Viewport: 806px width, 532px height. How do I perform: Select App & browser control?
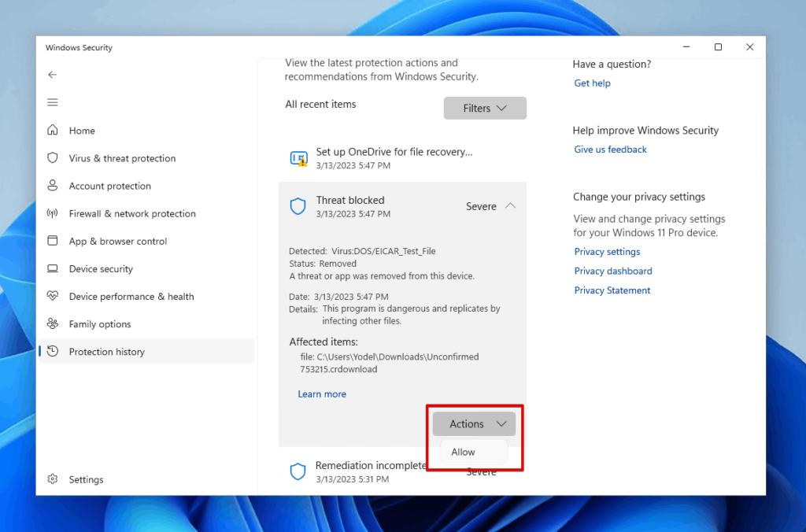point(118,241)
